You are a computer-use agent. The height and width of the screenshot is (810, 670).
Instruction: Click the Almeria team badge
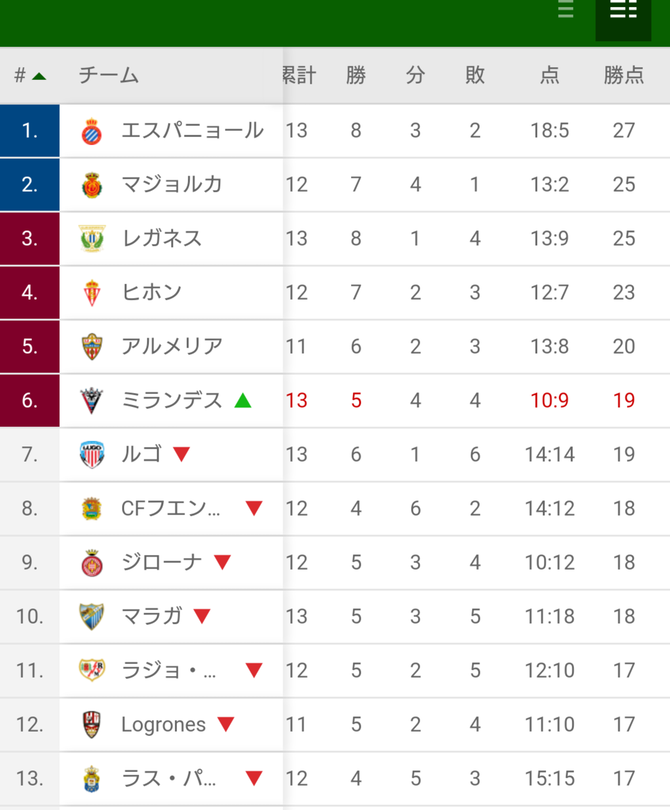click(92, 347)
